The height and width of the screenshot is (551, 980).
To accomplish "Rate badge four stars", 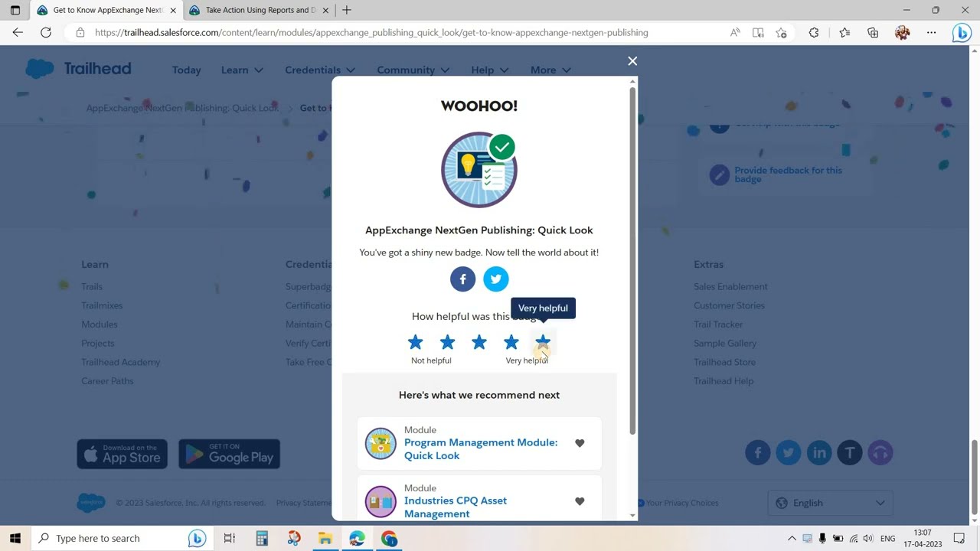I will point(511,342).
